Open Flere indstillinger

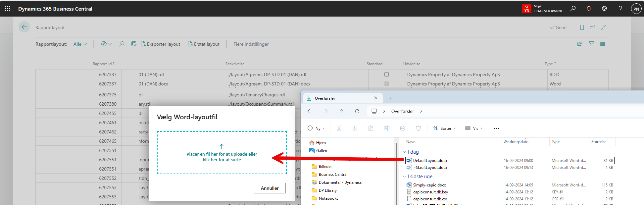click(251, 44)
